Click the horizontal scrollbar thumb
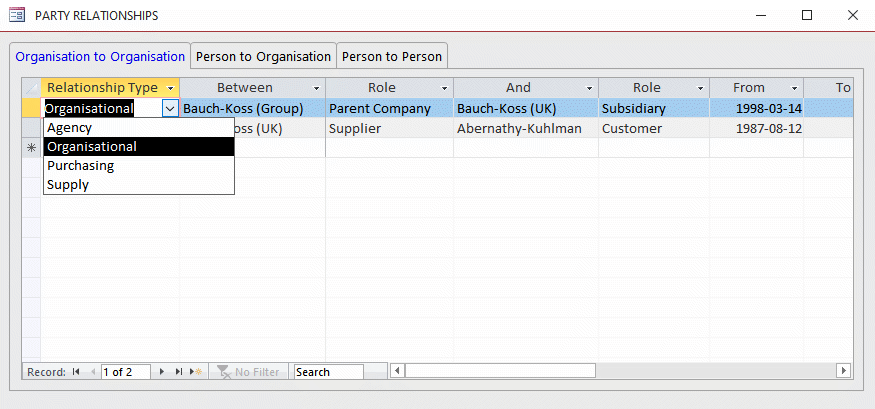 (x=501, y=370)
